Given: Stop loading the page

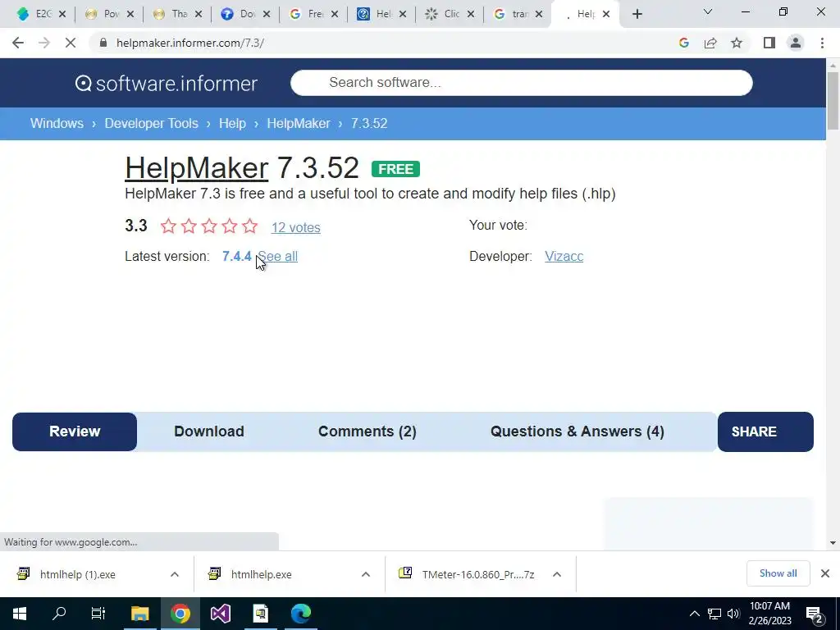Looking at the screenshot, I should [71, 43].
